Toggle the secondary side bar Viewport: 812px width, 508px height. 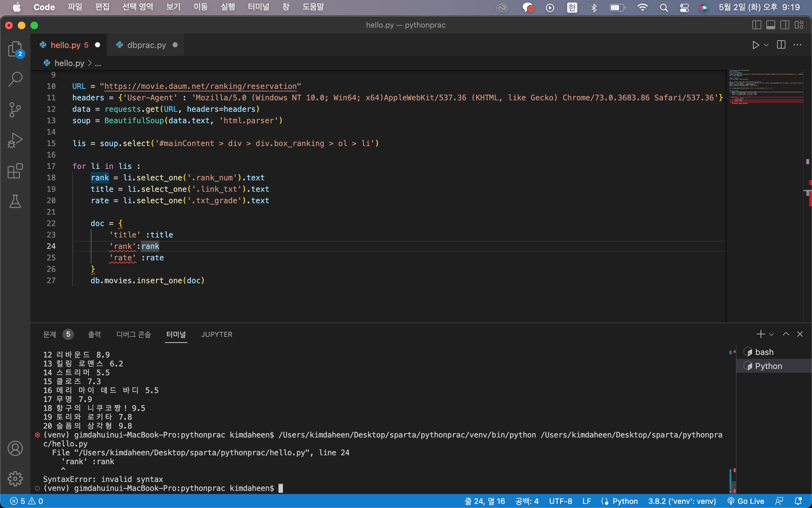point(785,25)
